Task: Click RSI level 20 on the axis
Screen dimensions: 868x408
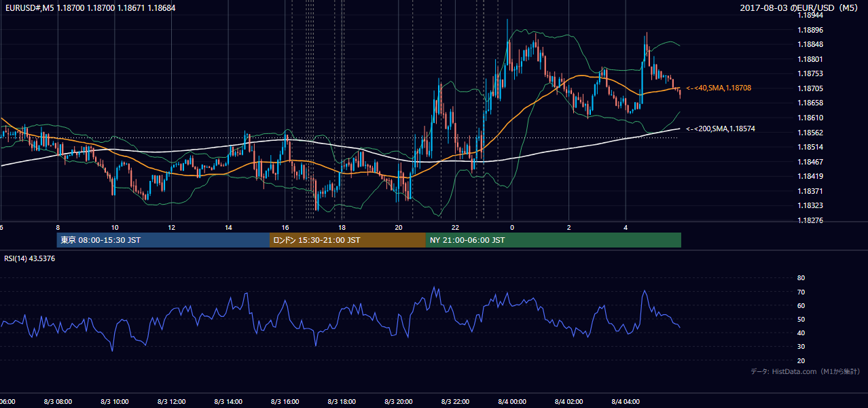Action: click(x=801, y=360)
